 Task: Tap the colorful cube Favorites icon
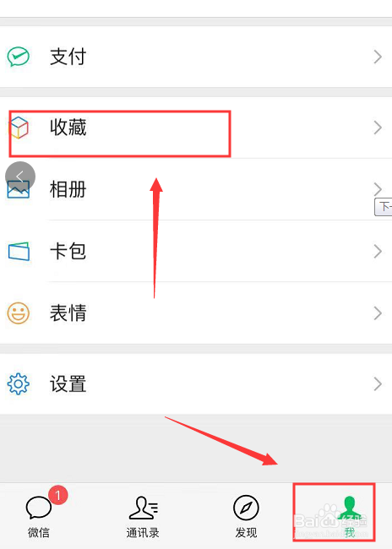pos(19,128)
